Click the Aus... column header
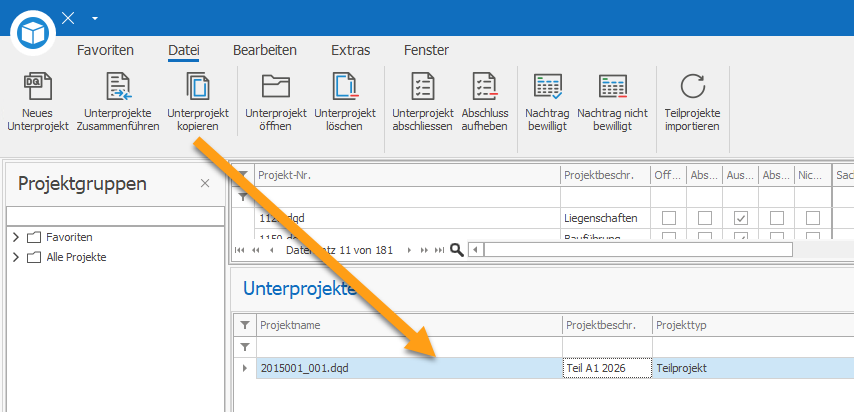 click(740, 175)
